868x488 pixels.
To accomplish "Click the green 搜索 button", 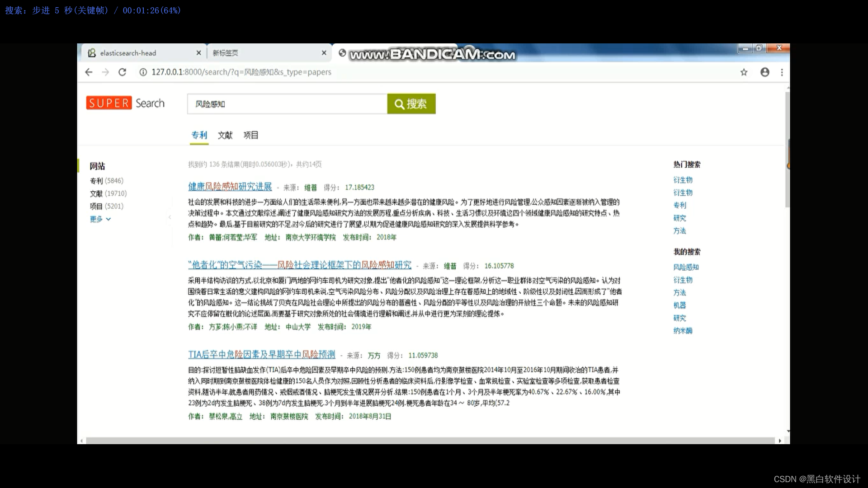I will (x=411, y=104).
